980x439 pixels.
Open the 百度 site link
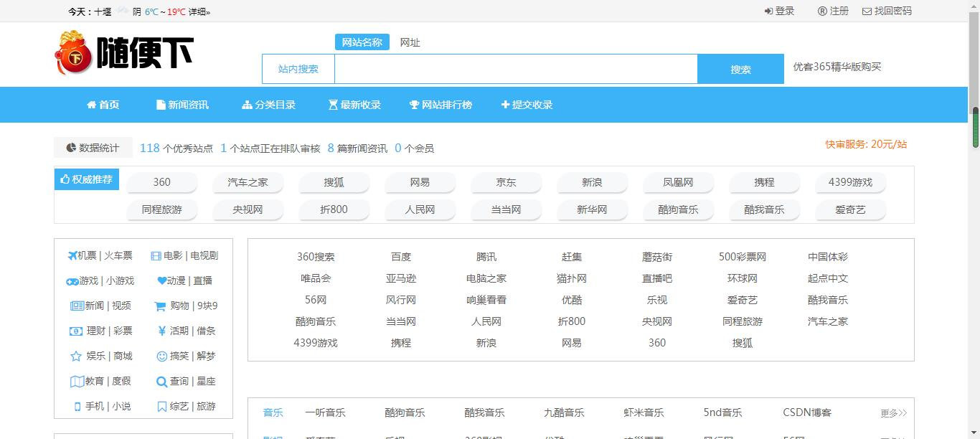coord(401,257)
